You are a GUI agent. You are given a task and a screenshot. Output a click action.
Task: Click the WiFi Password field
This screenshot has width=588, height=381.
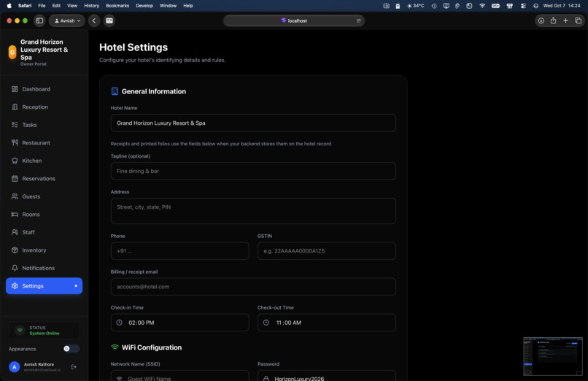click(327, 376)
